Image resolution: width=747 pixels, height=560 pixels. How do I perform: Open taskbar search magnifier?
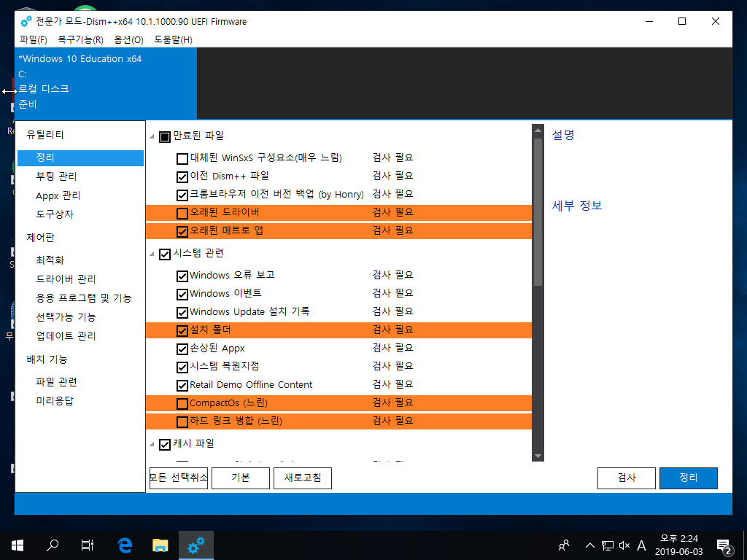[53, 545]
